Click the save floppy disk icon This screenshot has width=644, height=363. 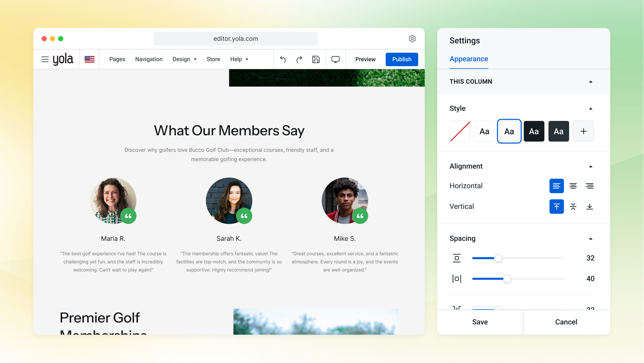click(x=316, y=59)
